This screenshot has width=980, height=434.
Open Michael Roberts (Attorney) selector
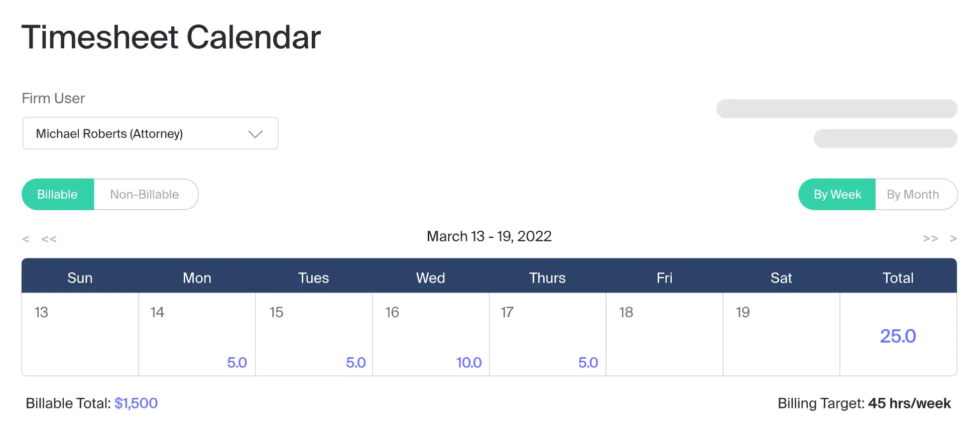(x=150, y=133)
